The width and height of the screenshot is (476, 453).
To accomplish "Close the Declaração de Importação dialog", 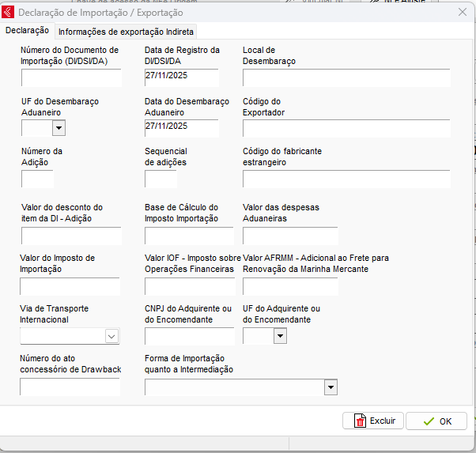I will click(x=462, y=12).
